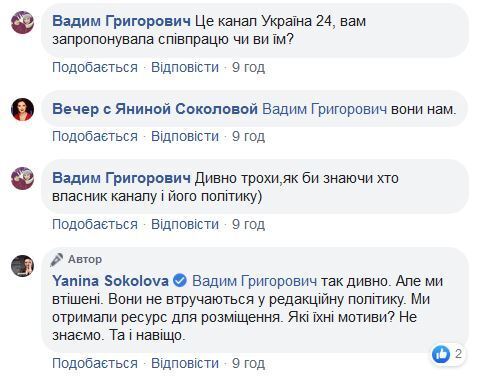477x377 pixels.
Task: Click the Автор pencil badge icon
Action: click(x=57, y=260)
